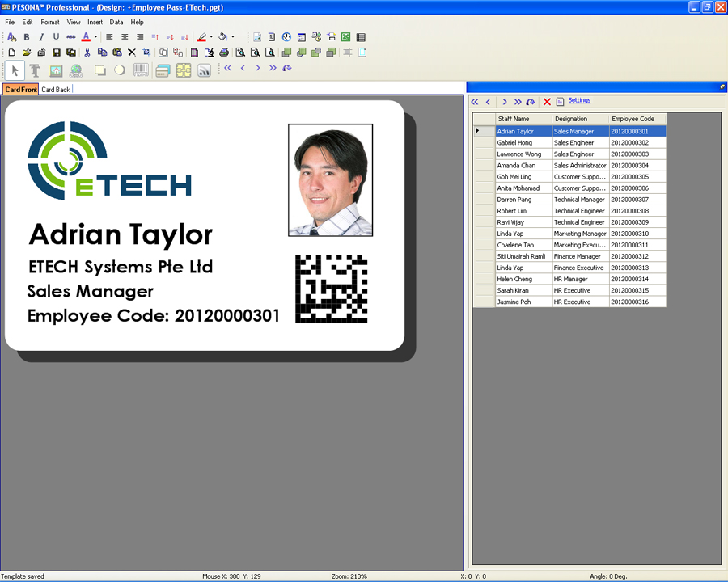Screen dimensions: 728x582
Task: Toggle bold text formatting
Action: tap(26, 37)
